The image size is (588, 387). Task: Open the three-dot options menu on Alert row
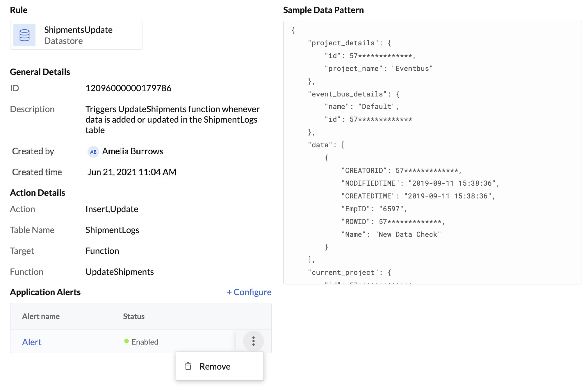[253, 341]
